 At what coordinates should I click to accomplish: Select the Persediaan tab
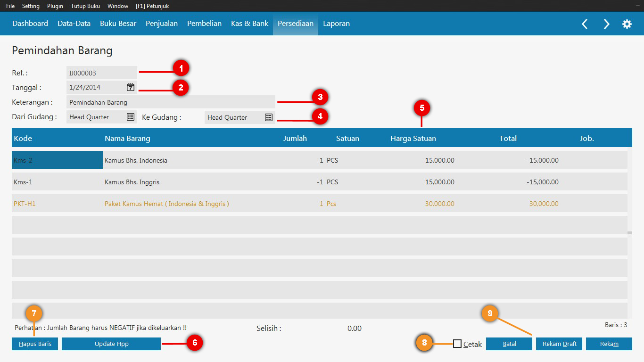[x=296, y=24]
